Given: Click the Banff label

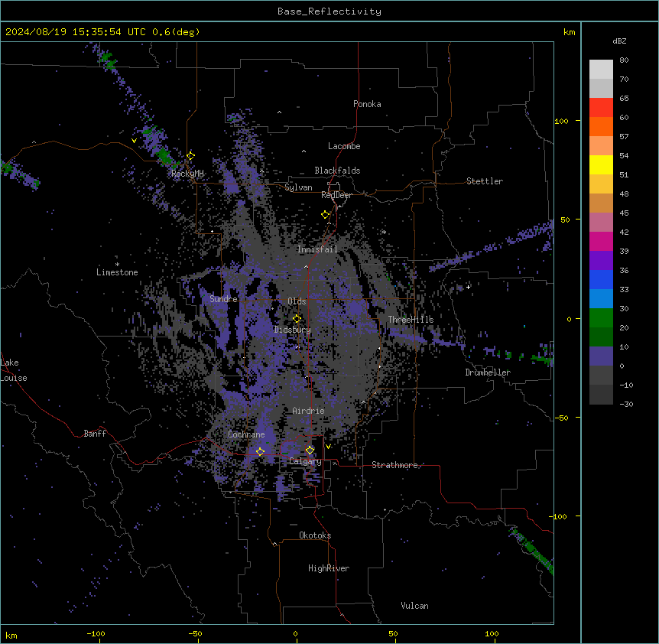Looking at the screenshot, I should coord(95,434).
